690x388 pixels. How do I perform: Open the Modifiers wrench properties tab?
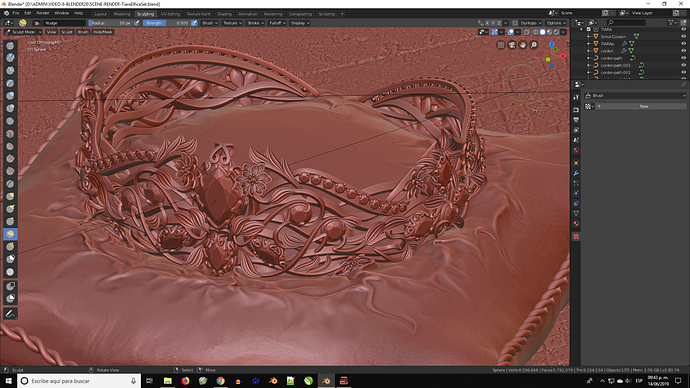pos(576,173)
